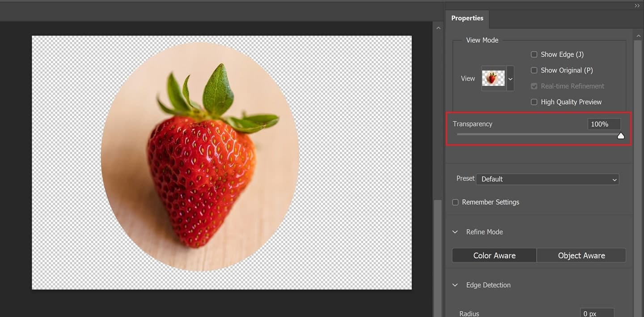Check the Remember Settings option
The width and height of the screenshot is (644, 317).
point(455,202)
